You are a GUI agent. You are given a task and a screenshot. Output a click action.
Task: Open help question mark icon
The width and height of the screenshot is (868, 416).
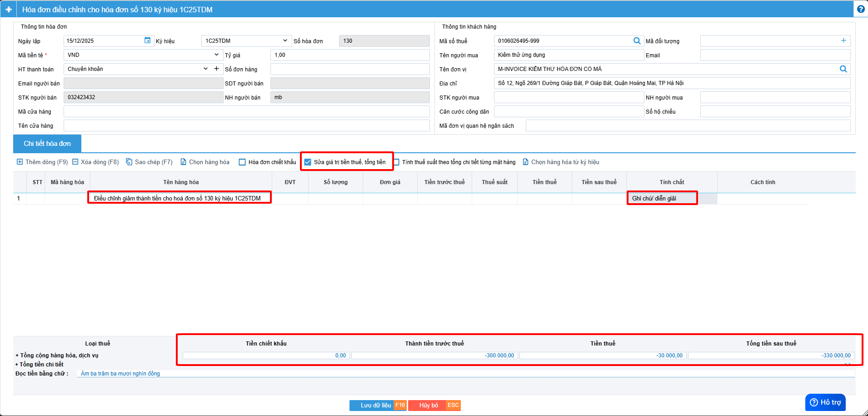(x=861, y=9)
